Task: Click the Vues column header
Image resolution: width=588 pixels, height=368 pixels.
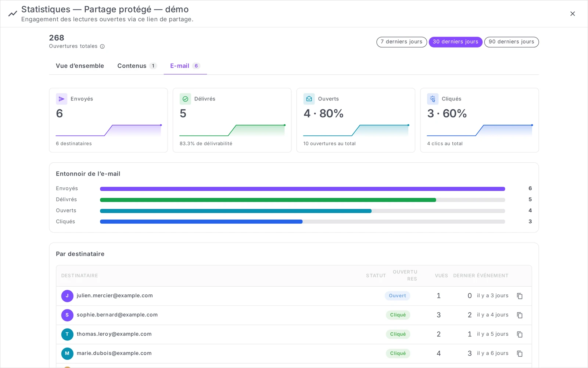Action: pos(441,276)
